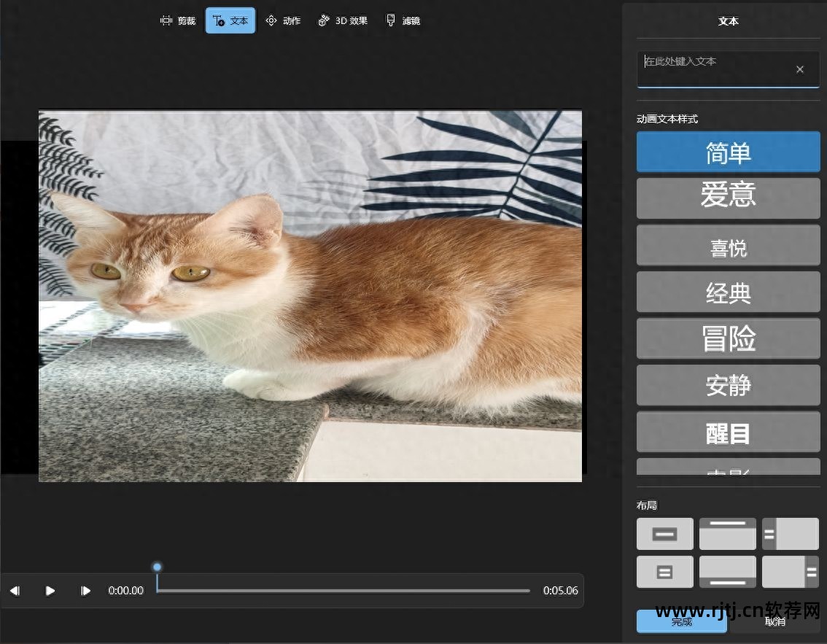Open the 动作 (motion) tool
Screen dimensions: 827x644
(x=283, y=20)
